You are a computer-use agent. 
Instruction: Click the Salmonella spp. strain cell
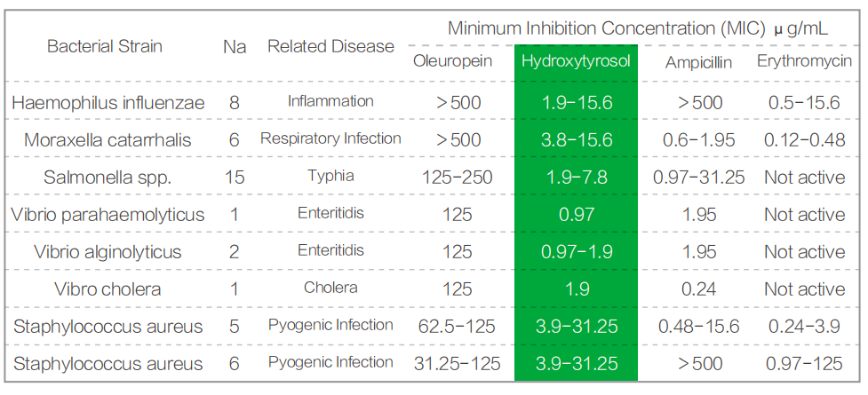pyautogui.click(x=108, y=178)
